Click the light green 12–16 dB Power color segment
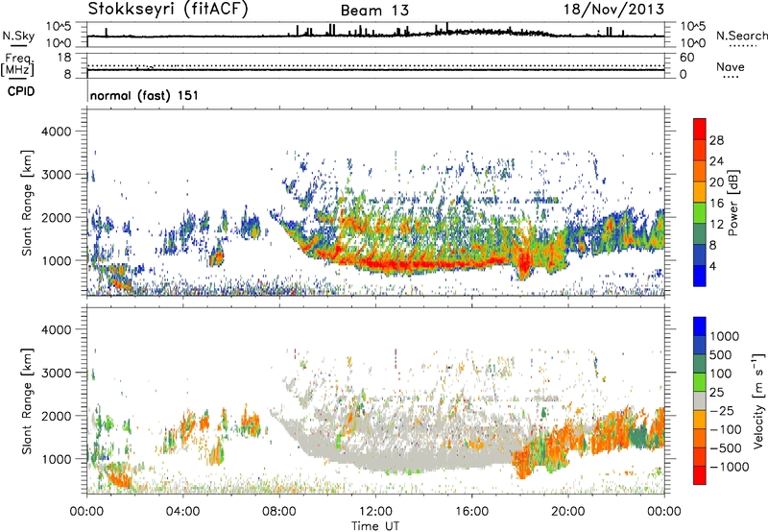The image size is (768, 532). point(700,213)
